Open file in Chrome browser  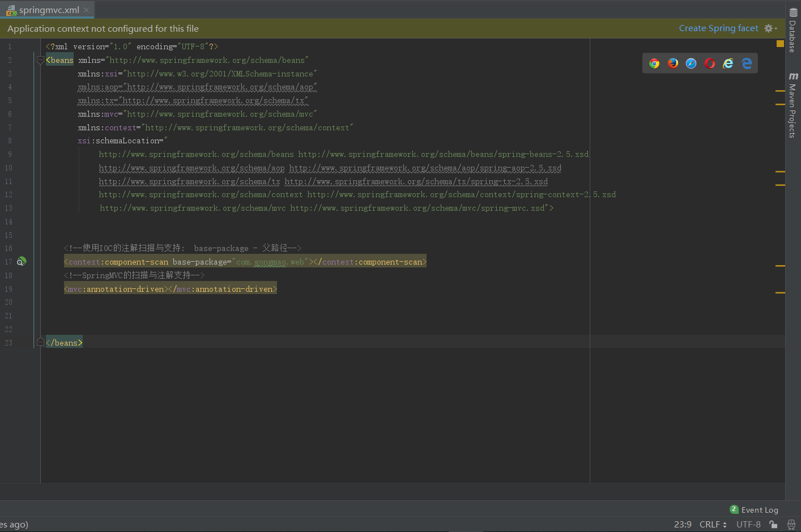click(654, 63)
